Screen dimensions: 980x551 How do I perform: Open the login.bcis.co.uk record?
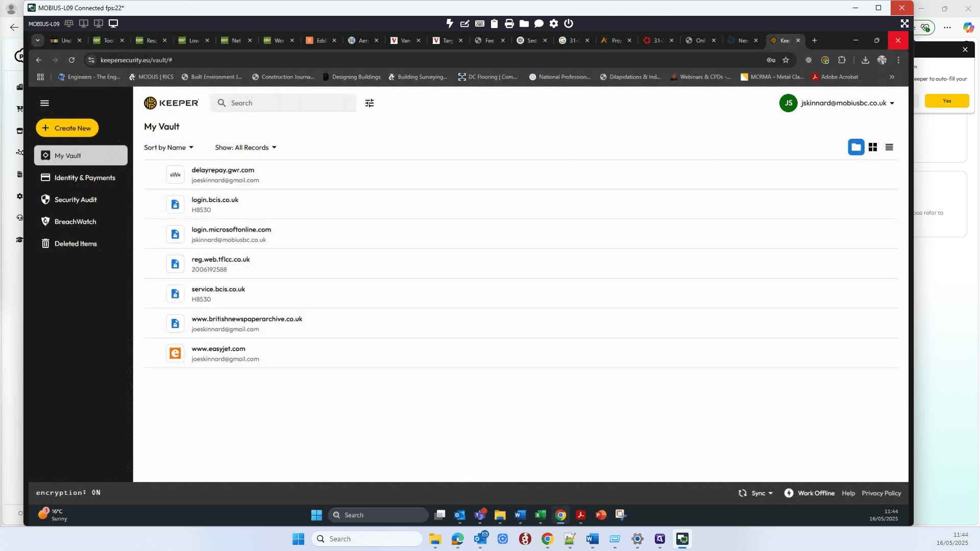[x=521, y=204]
